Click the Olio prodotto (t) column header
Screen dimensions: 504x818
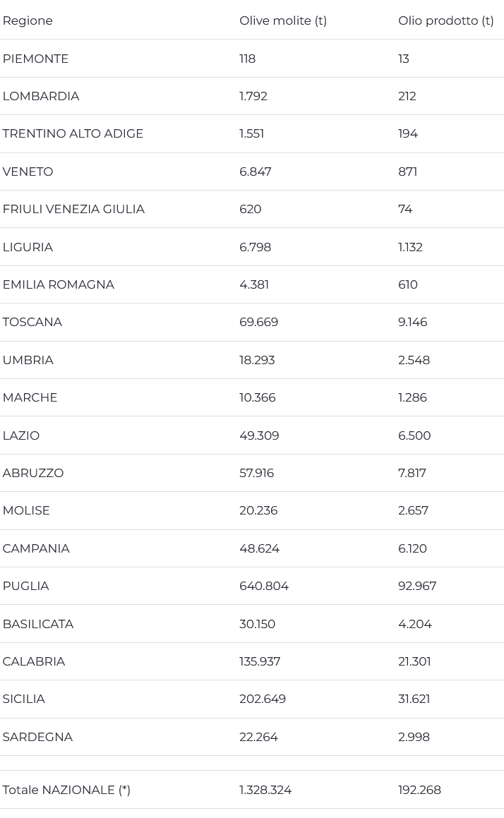445,21
